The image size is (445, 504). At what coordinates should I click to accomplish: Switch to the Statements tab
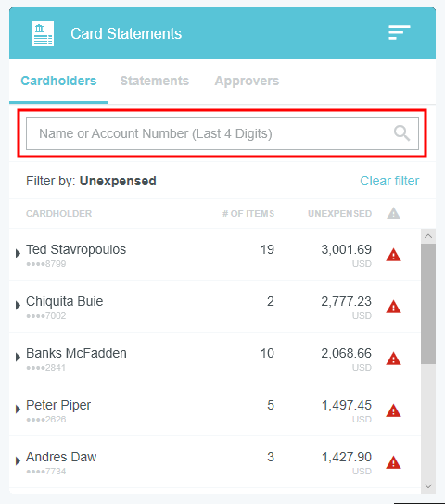[155, 81]
